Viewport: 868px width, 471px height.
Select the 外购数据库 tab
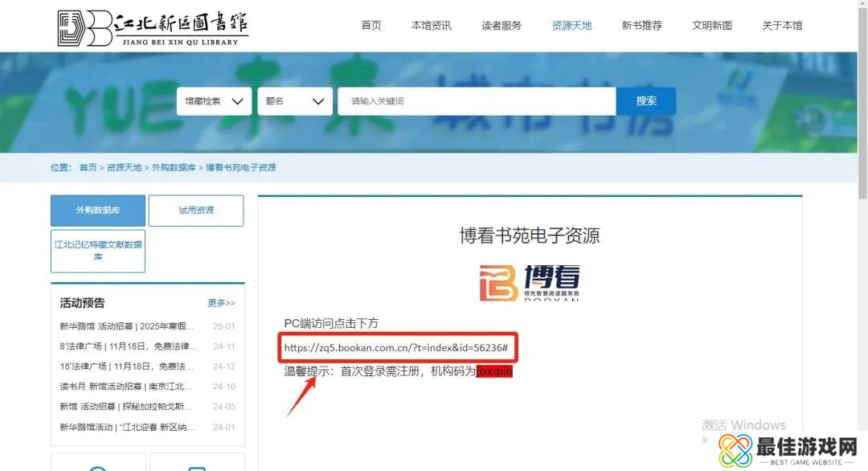pos(98,210)
